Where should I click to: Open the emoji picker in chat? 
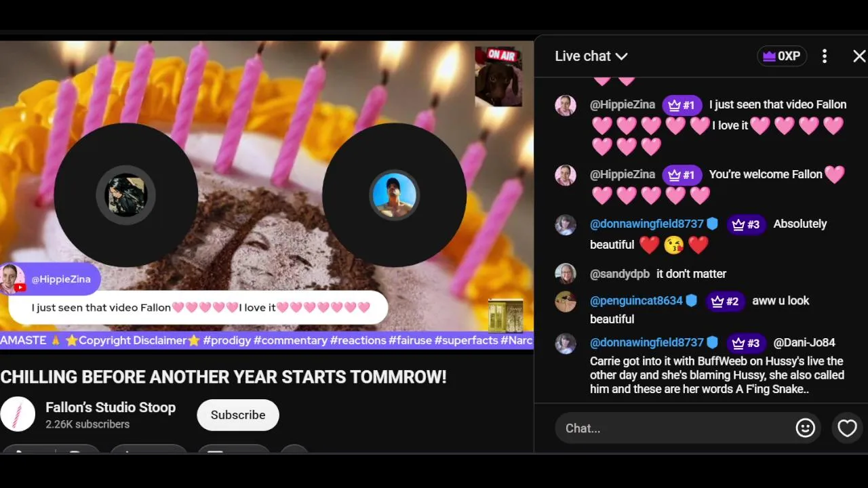[x=805, y=428]
